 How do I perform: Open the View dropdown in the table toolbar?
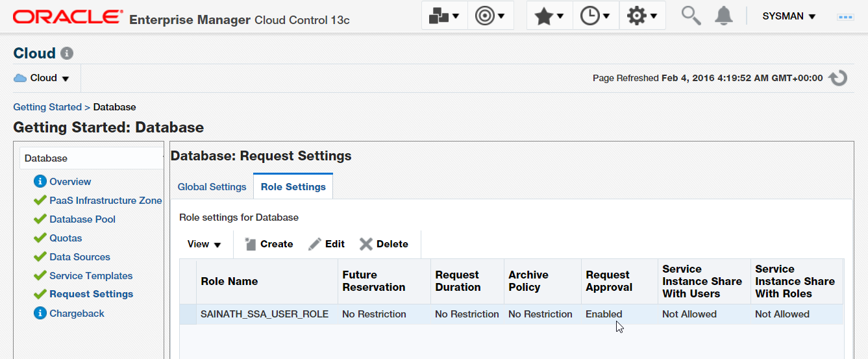(204, 244)
